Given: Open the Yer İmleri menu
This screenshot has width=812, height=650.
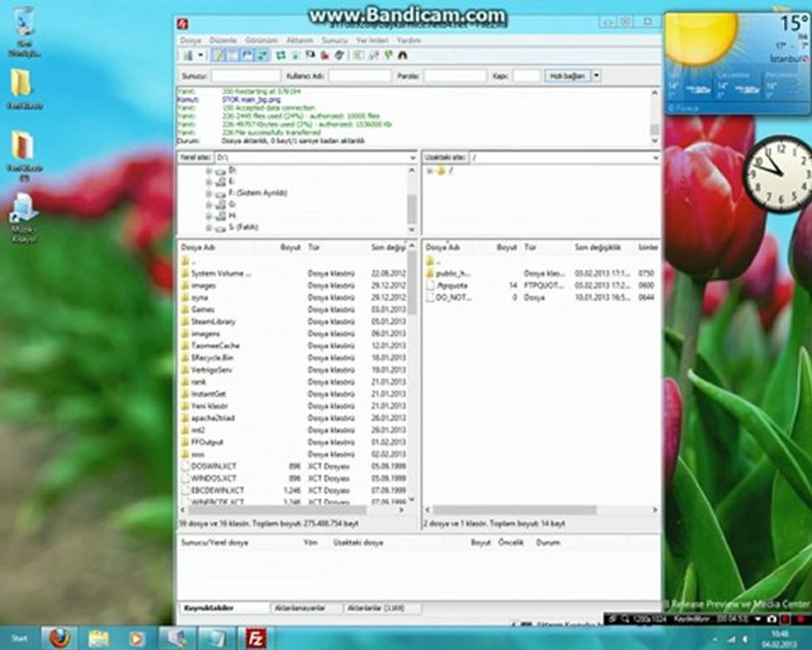Looking at the screenshot, I should click(372, 40).
